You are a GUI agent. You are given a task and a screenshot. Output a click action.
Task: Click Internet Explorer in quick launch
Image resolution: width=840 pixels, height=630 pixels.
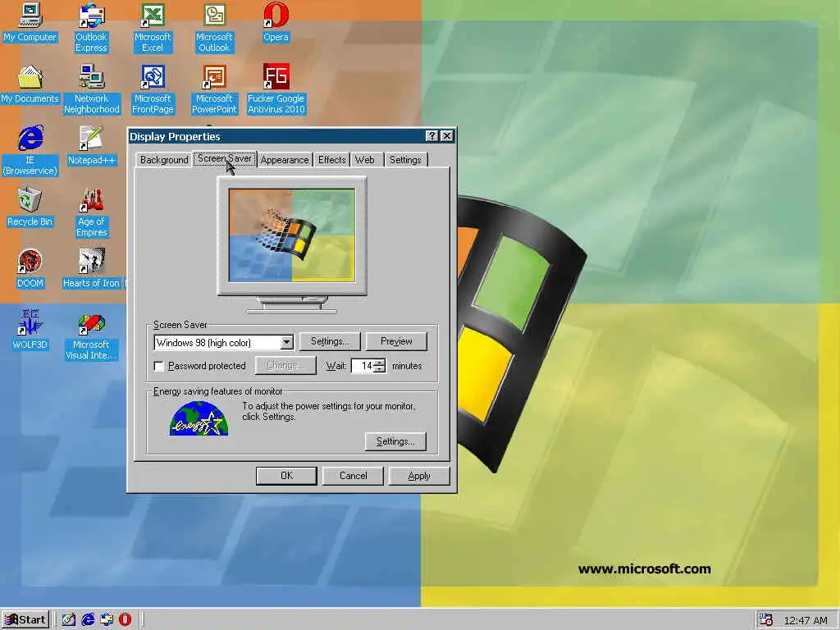pyautogui.click(x=88, y=619)
